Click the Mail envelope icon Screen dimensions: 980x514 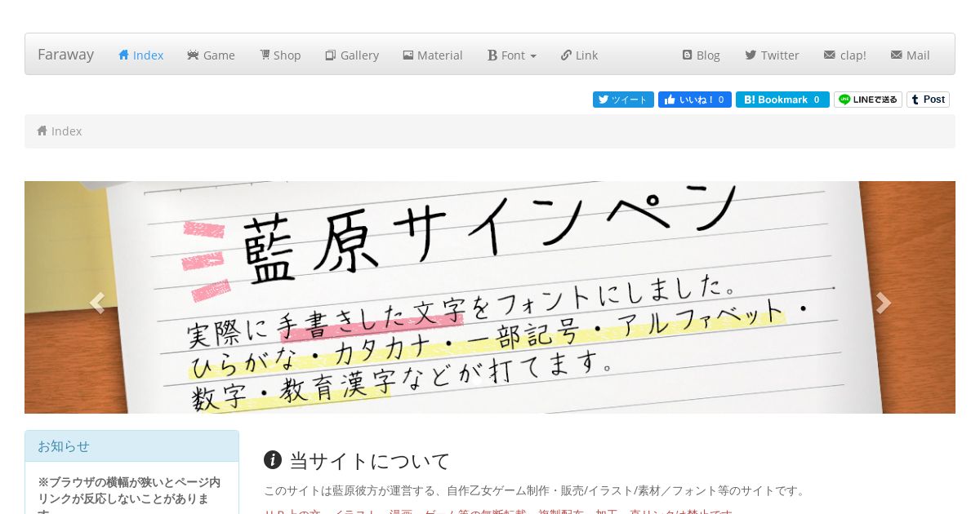pyautogui.click(x=897, y=55)
